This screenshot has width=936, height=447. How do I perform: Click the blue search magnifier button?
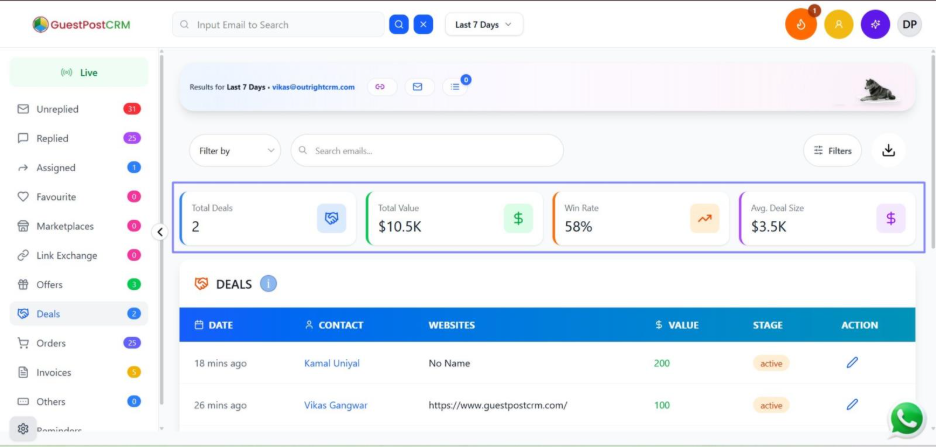click(x=399, y=24)
